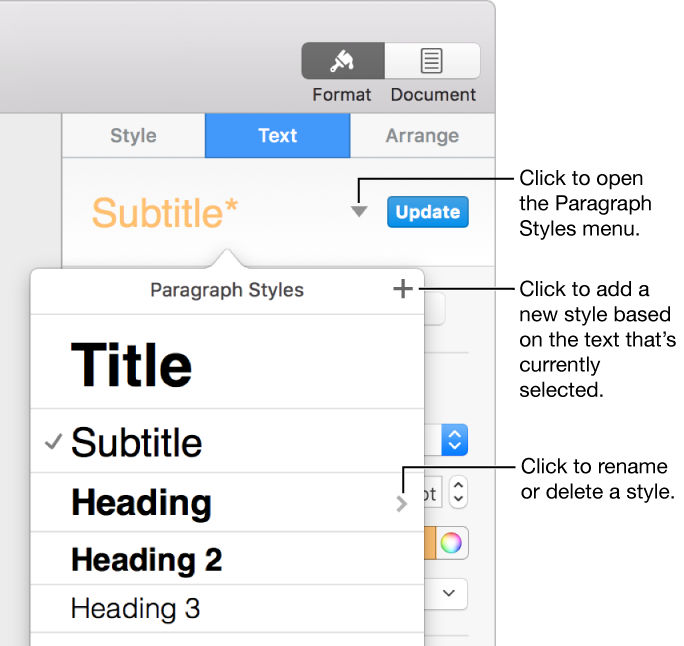Click the Subtitle* style name
Image resolution: width=684 pixels, height=646 pixels.
(165, 213)
